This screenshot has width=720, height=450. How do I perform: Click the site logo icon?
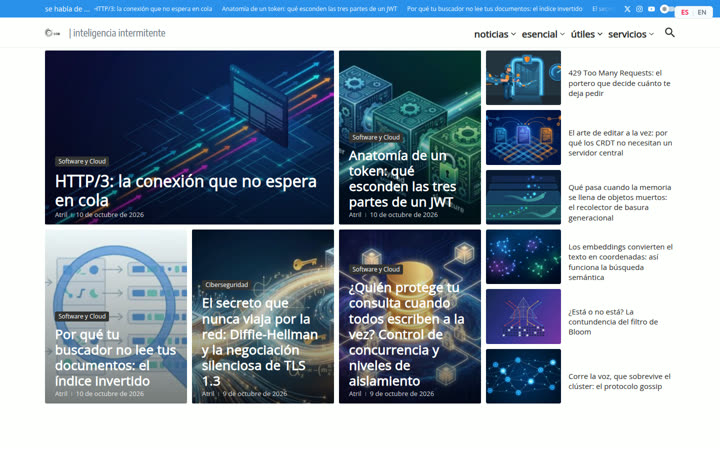click(52, 33)
